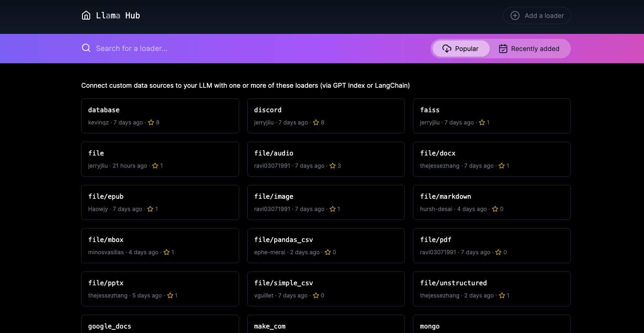Image resolution: width=644 pixels, height=333 pixels.
Task: Click the star icon on the file/audio card
Action: [333, 166]
